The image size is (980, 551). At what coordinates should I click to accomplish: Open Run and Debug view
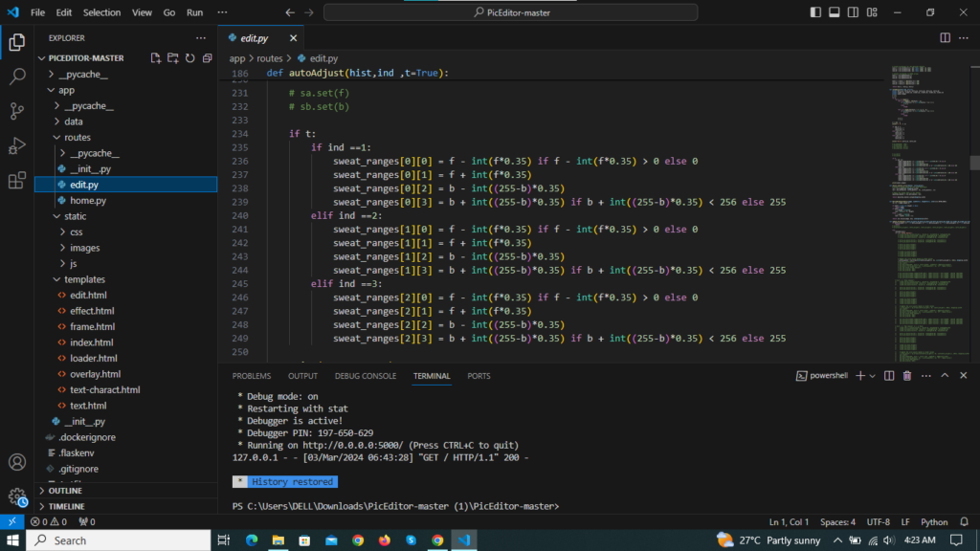[17, 145]
